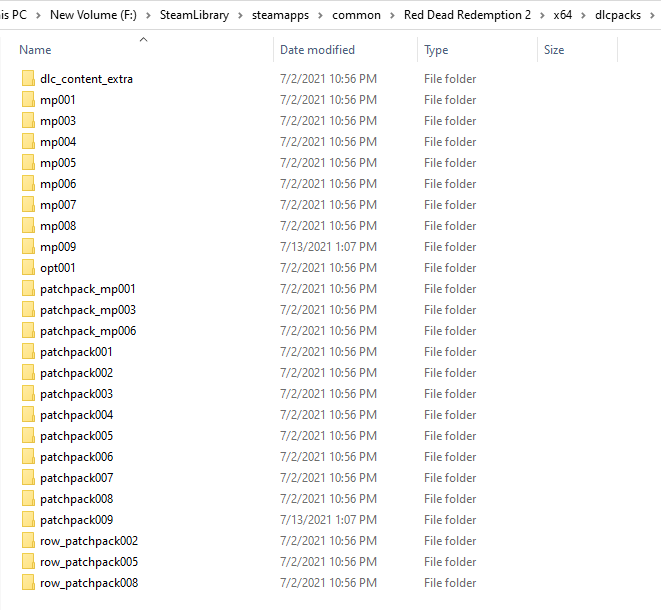Go to SteamLibrary in the address bar
This screenshot has width=661, height=610.
click(194, 15)
